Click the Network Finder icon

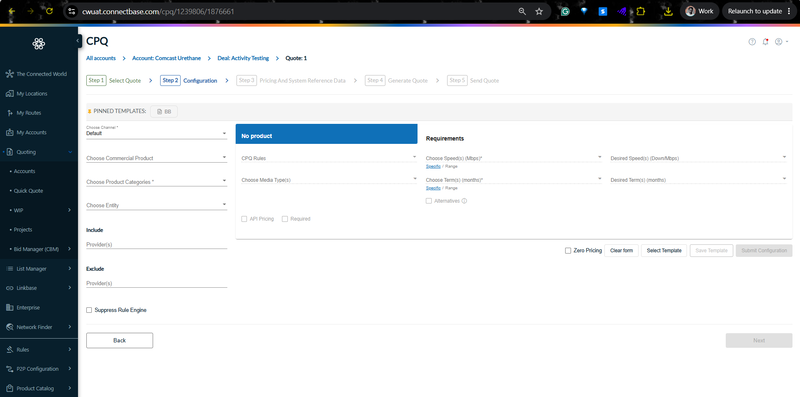point(9,327)
